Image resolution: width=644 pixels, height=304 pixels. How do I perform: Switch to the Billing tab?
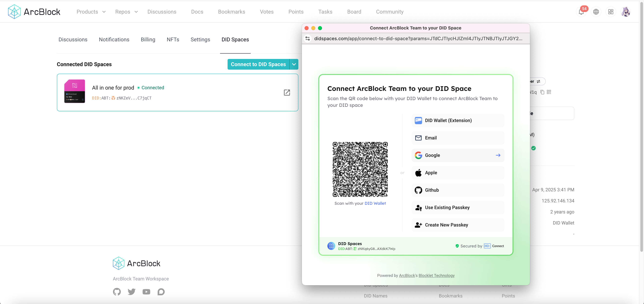(x=148, y=40)
